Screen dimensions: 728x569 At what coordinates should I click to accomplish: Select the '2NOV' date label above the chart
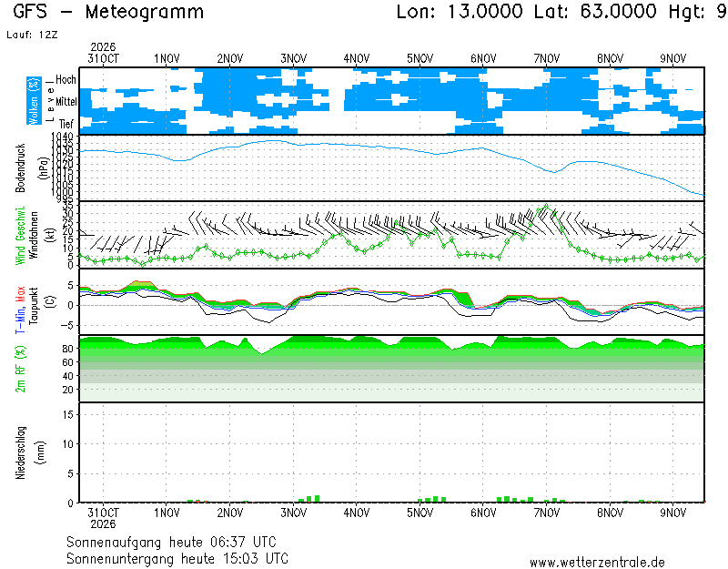tap(230, 58)
